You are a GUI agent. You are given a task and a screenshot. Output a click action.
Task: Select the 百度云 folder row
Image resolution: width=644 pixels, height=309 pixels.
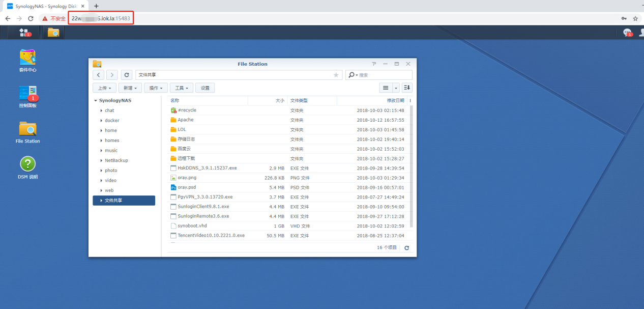pyautogui.click(x=288, y=149)
